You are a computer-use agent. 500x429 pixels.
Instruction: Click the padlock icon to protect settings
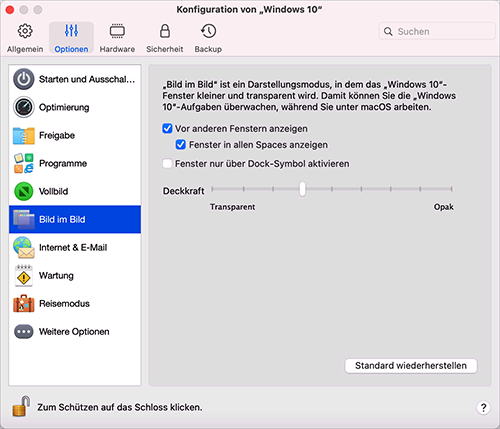(21, 406)
